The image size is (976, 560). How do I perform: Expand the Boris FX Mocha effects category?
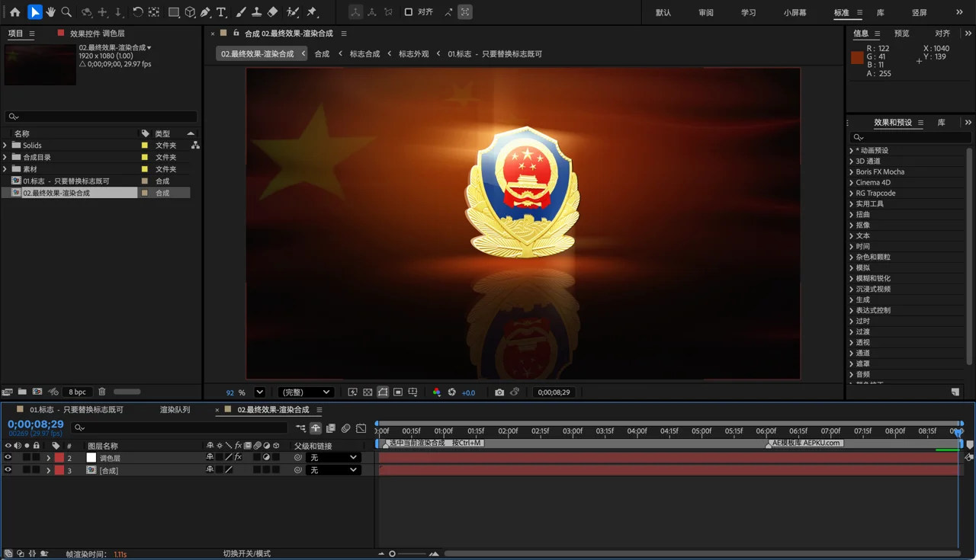[x=852, y=172]
